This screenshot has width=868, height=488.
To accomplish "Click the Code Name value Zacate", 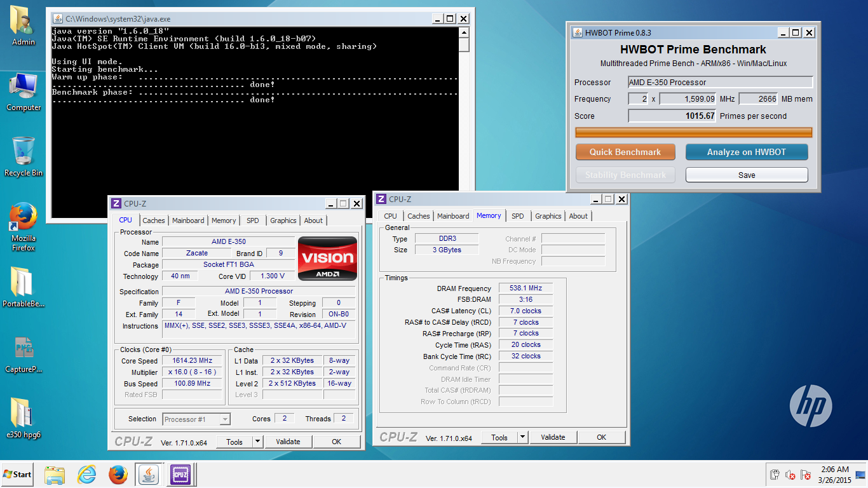I will (196, 253).
